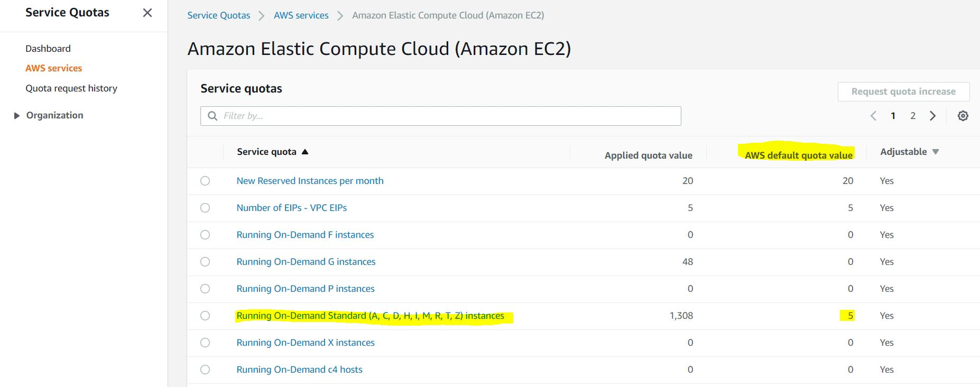Open Quota request history in sidebar
Screen dimensions: 980x387
tap(72, 88)
